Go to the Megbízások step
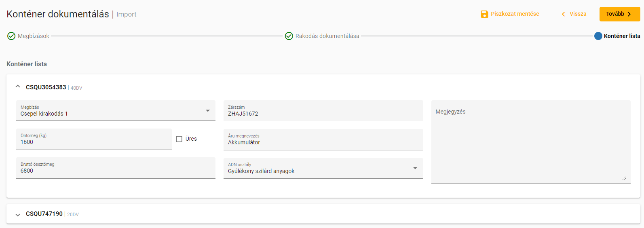The width and height of the screenshot is (644, 228). pos(34,36)
